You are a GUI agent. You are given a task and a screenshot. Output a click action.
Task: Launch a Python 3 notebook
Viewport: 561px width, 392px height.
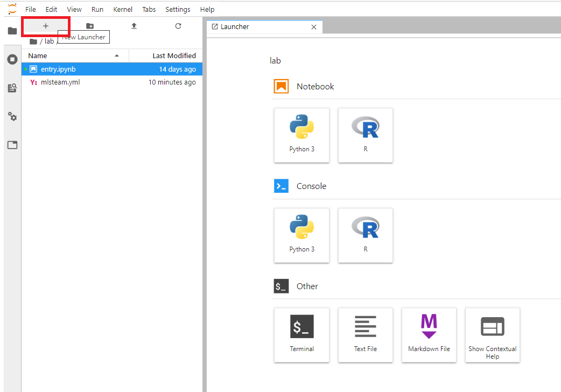(x=301, y=135)
